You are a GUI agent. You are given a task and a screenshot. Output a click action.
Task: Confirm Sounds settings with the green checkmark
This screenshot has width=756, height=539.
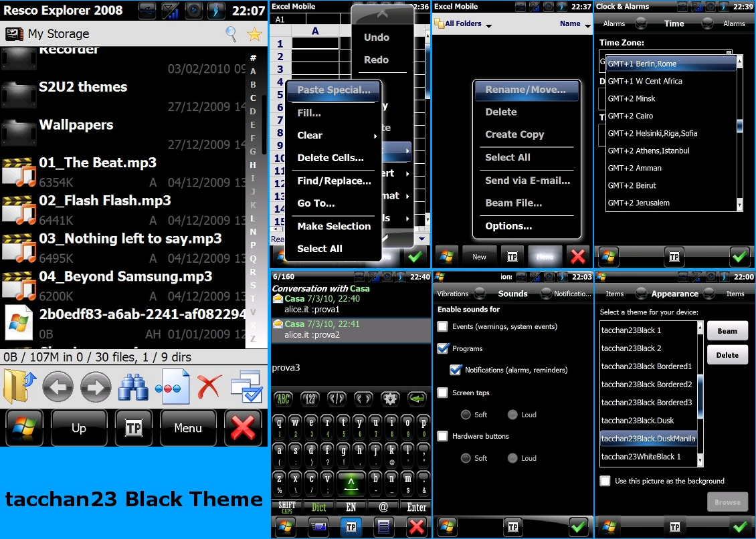pyautogui.click(x=579, y=526)
